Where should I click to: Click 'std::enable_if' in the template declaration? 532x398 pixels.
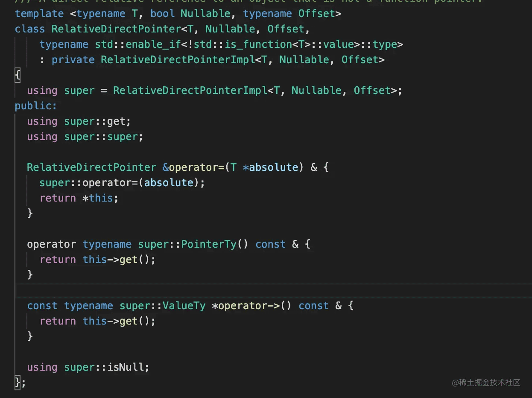point(137,44)
